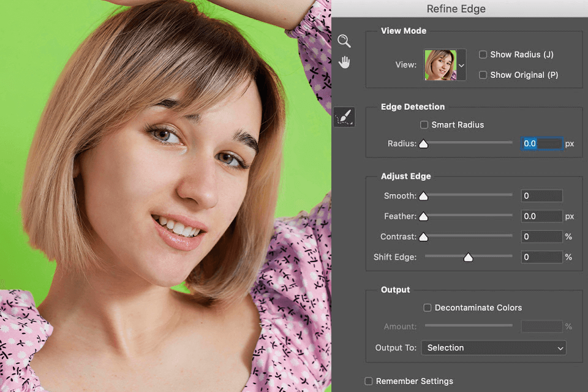Click the Contrast percent input field
The height and width of the screenshot is (392, 588).
542,236
